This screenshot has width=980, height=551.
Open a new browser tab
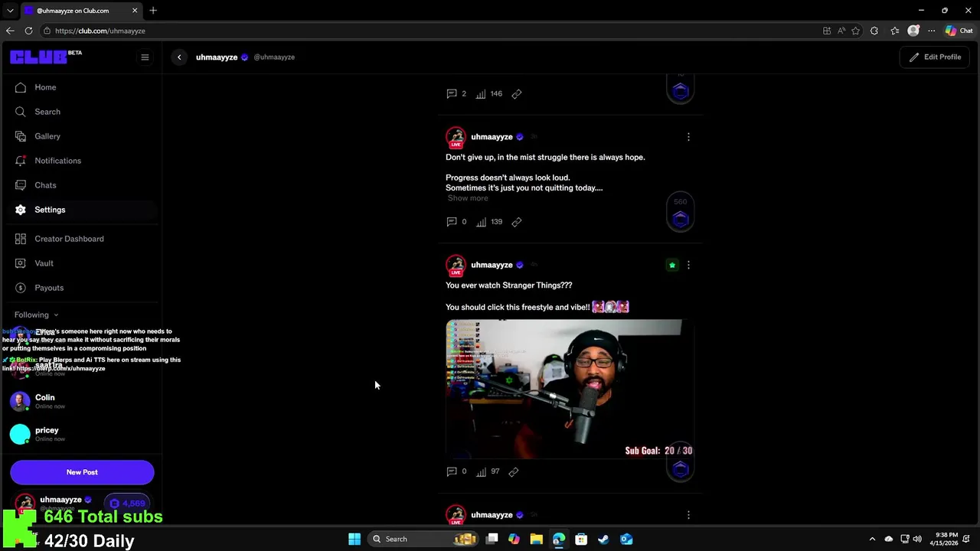pyautogui.click(x=153, y=11)
